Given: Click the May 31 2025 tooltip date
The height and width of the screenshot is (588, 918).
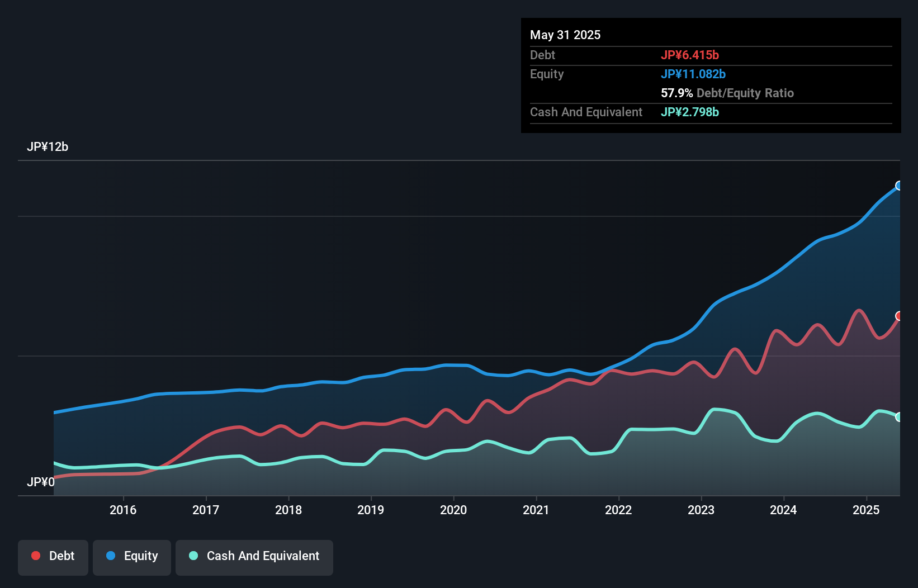Looking at the screenshot, I should tap(565, 35).
